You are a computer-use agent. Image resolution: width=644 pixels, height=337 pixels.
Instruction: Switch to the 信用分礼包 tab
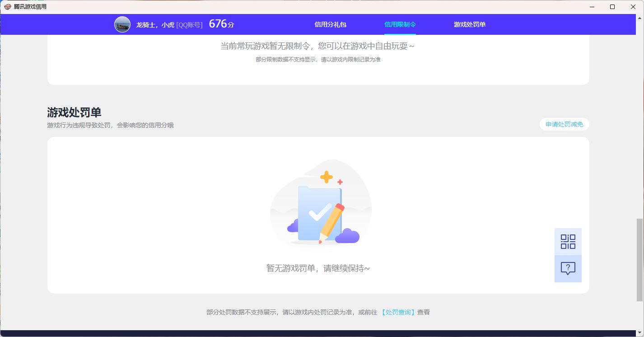pos(330,24)
